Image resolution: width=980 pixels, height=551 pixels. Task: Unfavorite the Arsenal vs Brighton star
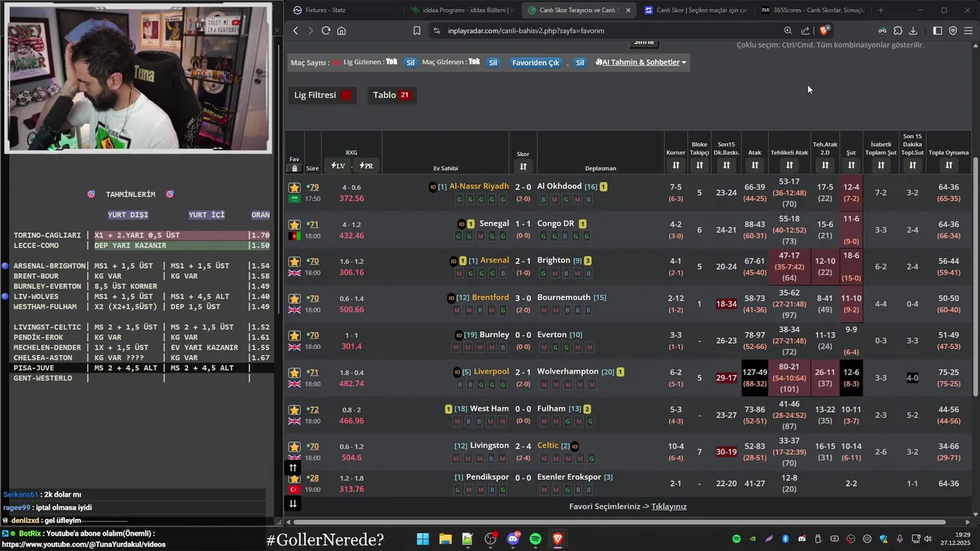pyautogui.click(x=294, y=262)
